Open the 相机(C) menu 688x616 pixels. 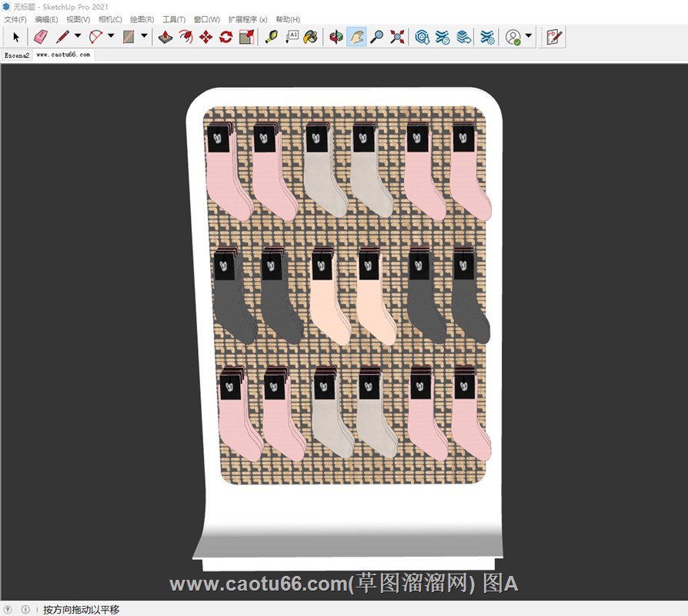[x=110, y=19]
